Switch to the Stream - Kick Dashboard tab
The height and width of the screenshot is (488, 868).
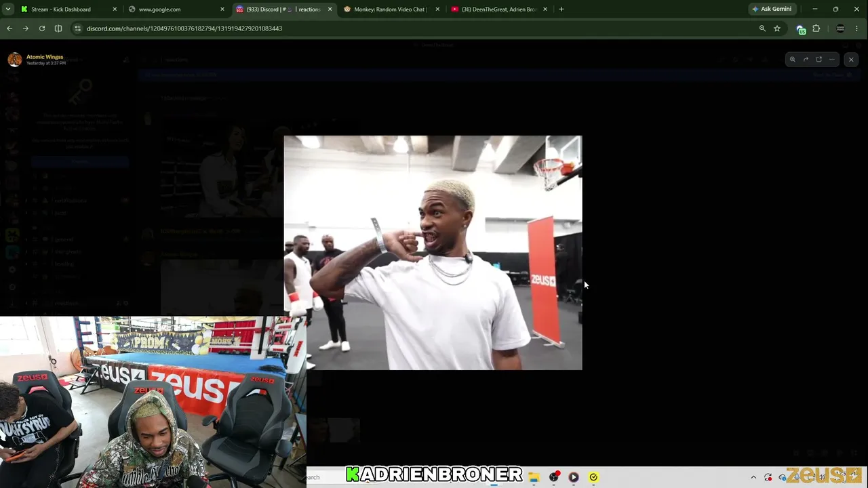tap(68, 9)
